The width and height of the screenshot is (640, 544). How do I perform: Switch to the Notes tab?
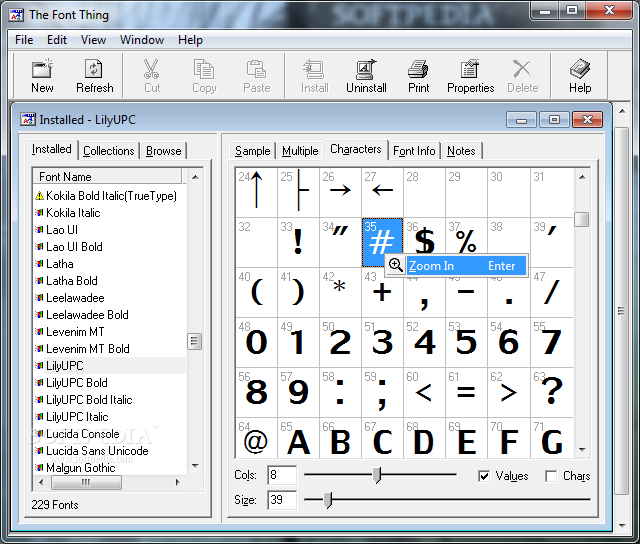(x=461, y=151)
